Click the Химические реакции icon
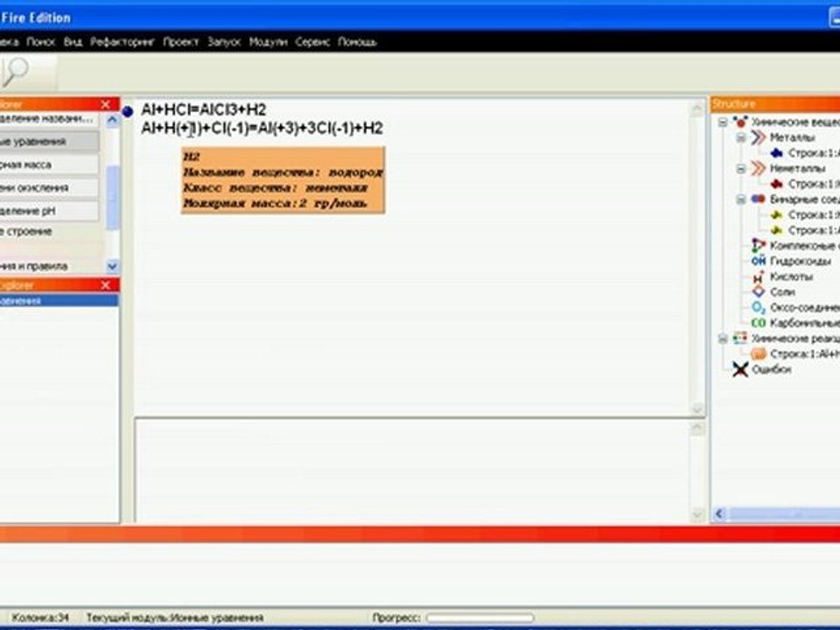 pyautogui.click(x=740, y=338)
